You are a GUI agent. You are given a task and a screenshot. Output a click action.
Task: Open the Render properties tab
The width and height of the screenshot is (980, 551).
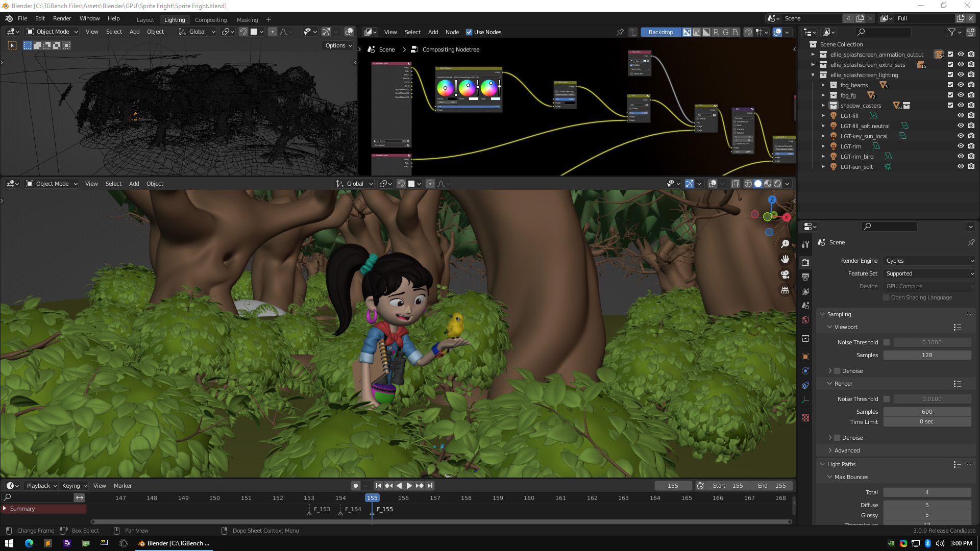pyautogui.click(x=805, y=262)
